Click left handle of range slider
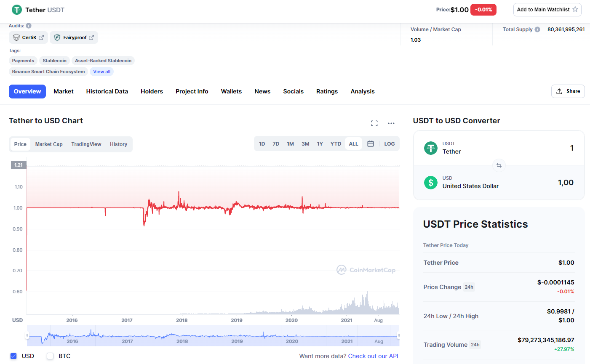 click(x=27, y=335)
